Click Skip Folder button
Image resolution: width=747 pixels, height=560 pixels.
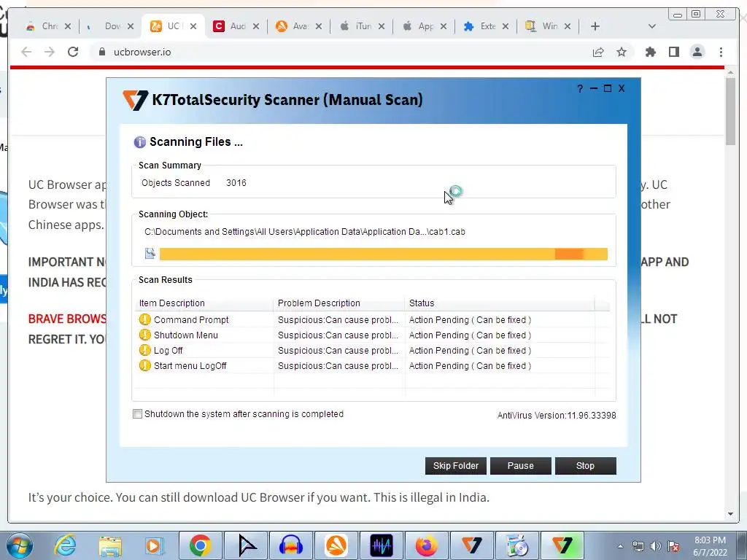(456, 466)
